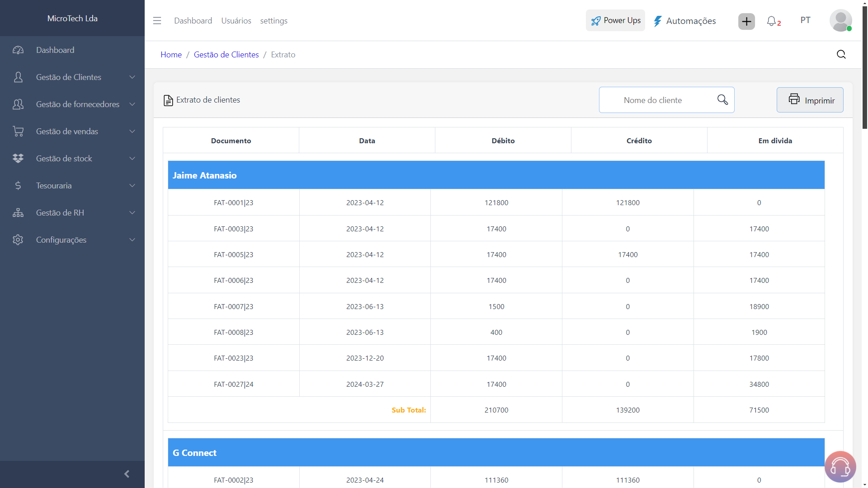Click the Imprimir button

coord(810,100)
